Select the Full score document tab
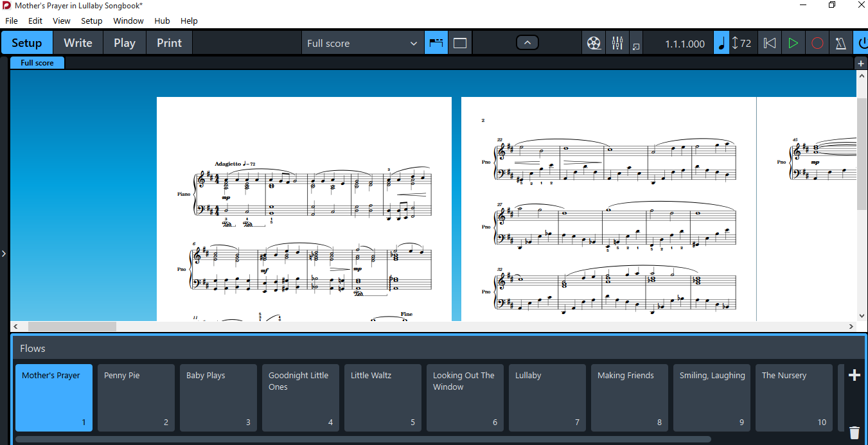The height and width of the screenshot is (445, 868). [37, 62]
